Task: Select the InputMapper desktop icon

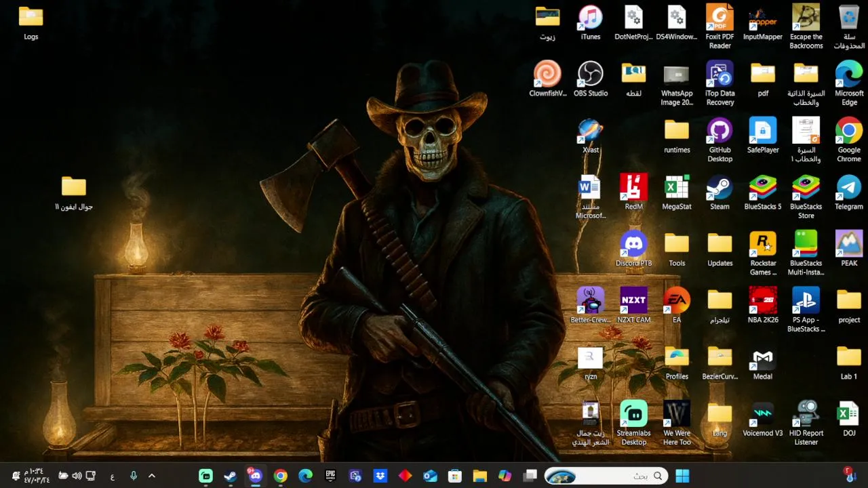Action: click(x=762, y=23)
